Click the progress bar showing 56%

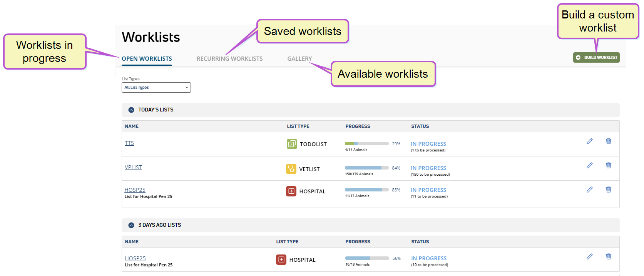tap(367, 258)
